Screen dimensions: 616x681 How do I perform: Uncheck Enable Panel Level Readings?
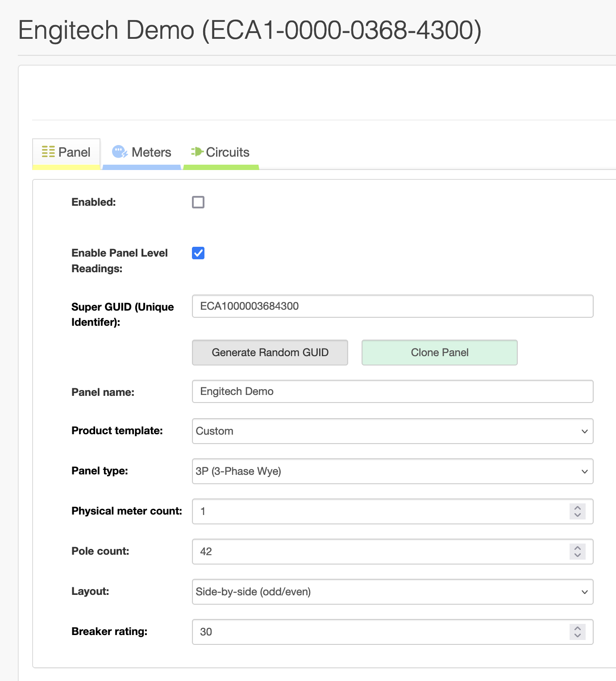click(x=198, y=253)
